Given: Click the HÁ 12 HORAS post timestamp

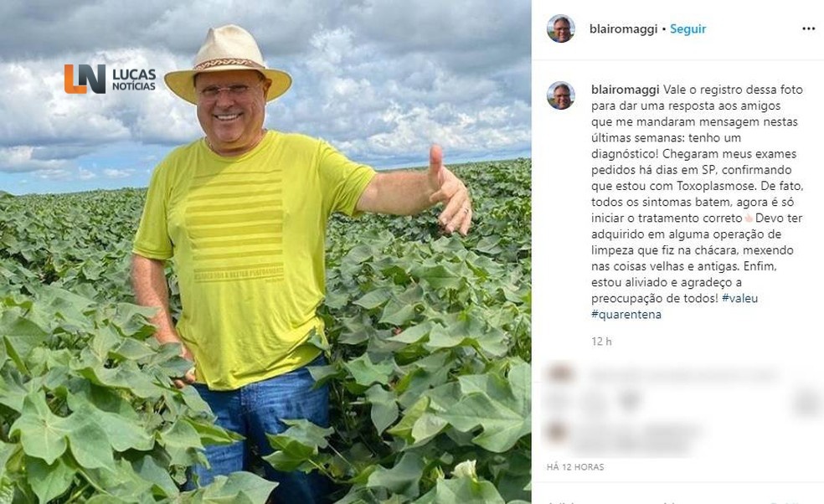Looking at the screenshot, I should click(x=575, y=466).
